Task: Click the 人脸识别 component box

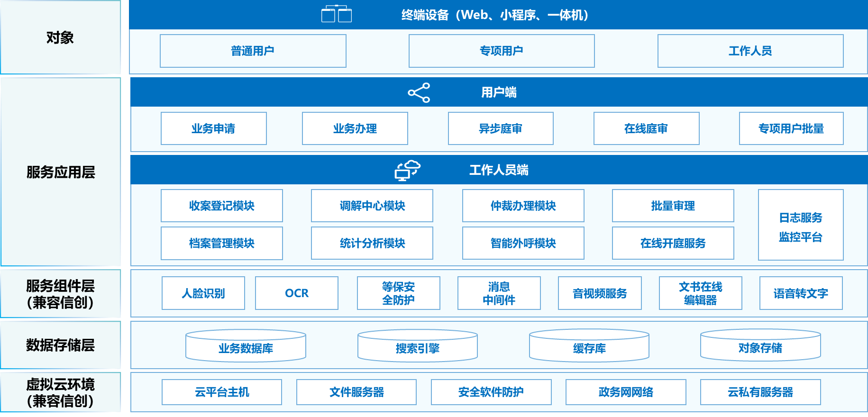Action: pyautogui.click(x=203, y=293)
